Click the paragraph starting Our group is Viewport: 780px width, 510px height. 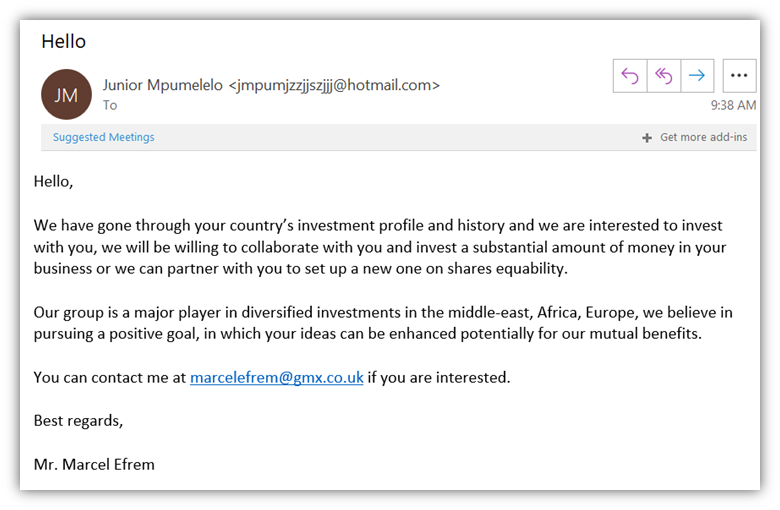[x=383, y=323]
